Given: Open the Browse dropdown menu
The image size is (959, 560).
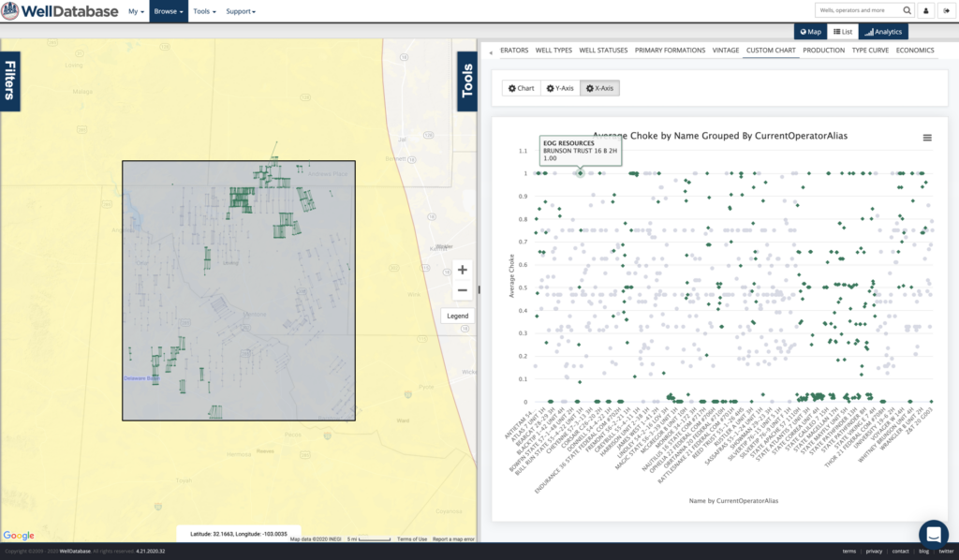Looking at the screenshot, I should (169, 11).
